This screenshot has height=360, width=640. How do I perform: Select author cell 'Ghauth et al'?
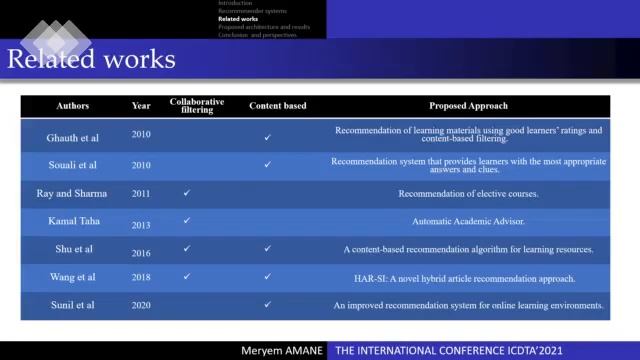73,138
